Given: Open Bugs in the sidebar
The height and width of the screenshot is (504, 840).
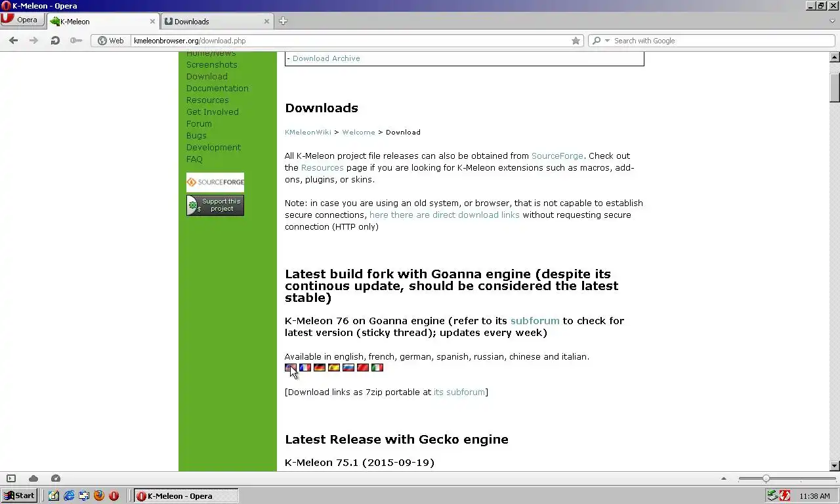Looking at the screenshot, I should (x=196, y=136).
